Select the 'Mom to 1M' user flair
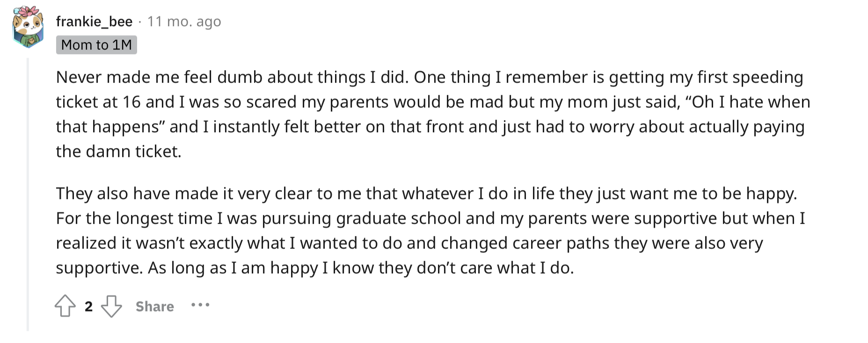The height and width of the screenshot is (343, 868). click(96, 45)
